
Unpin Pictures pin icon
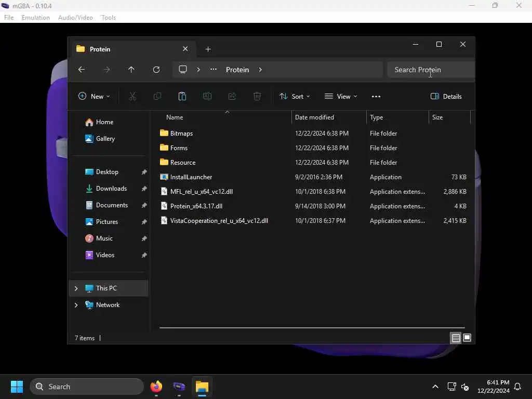coord(144,222)
